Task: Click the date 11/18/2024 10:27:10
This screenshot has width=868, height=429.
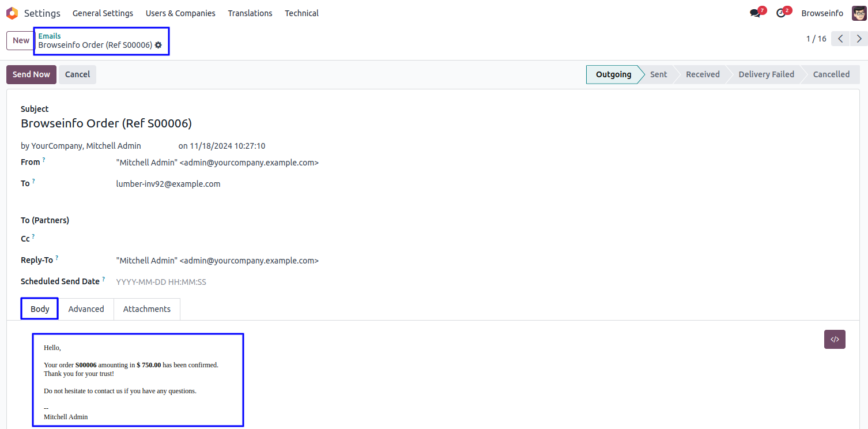Action: click(x=228, y=146)
